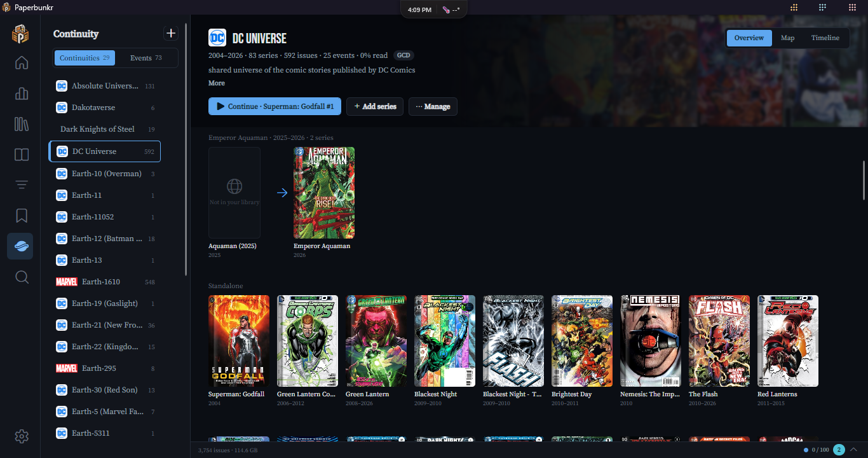Click the pink dot-grid title bar icon
The width and height of the screenshot is (868, 458).
(x=852, y=7)
